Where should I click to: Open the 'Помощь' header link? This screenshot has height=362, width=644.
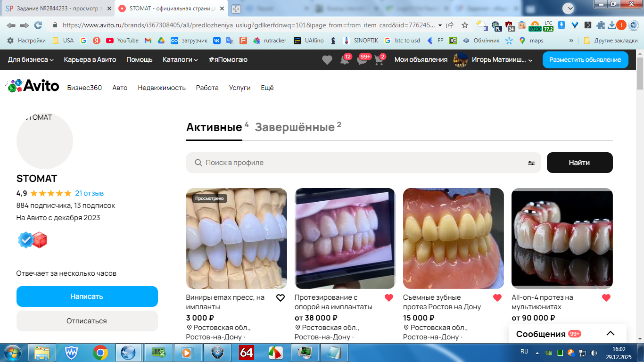[140, 60]
